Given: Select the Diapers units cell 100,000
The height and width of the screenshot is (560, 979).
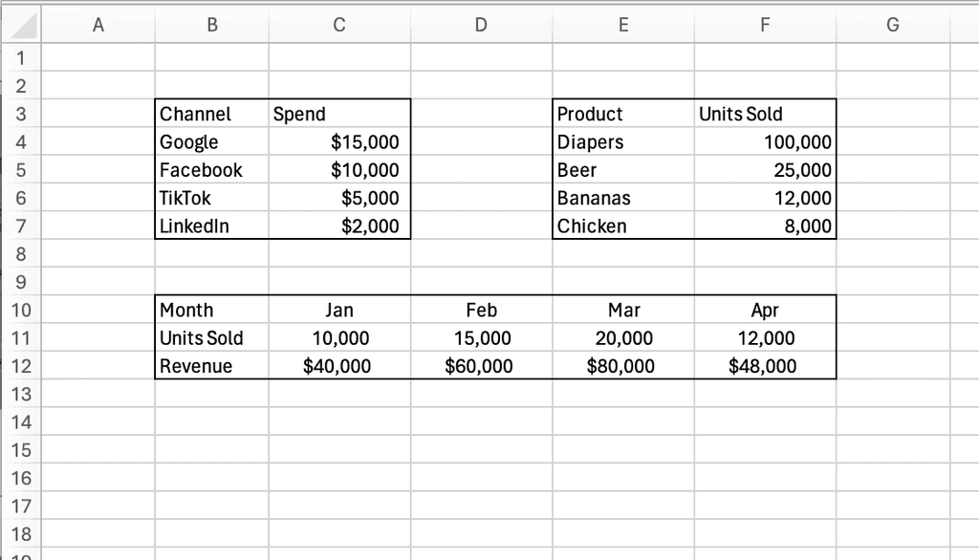Looking at the screenshot, I should click(x=765, y=142).
